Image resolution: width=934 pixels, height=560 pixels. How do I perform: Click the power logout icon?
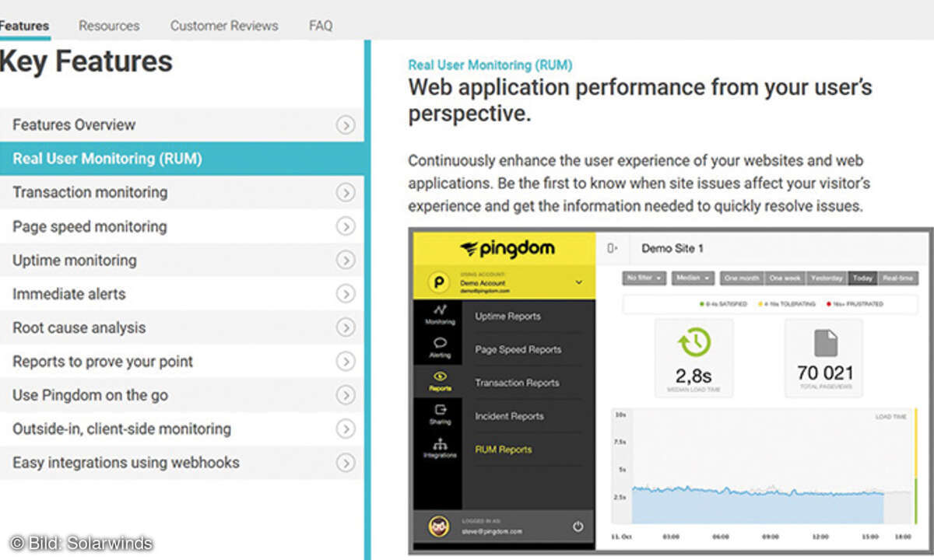[578, 527]
